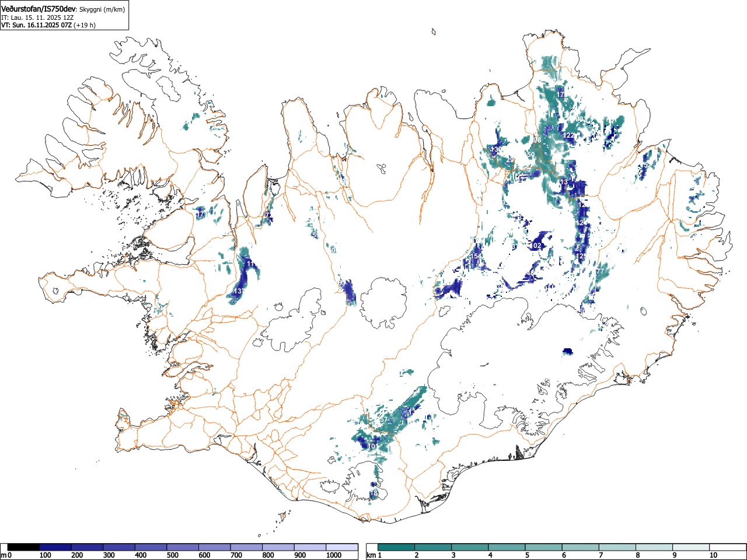Click the 400–500 m legend color swatch
This screenshot has height=560, width=747.
(151, 547)
